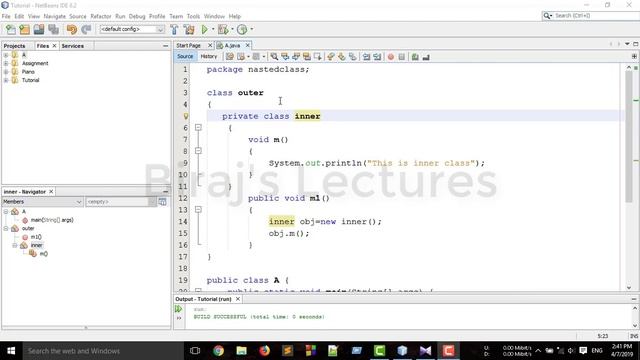Screen dimensions: 640x360
Task: Click Toggle Rectangular Selection editor icon
Action: [x=318, y=57]
